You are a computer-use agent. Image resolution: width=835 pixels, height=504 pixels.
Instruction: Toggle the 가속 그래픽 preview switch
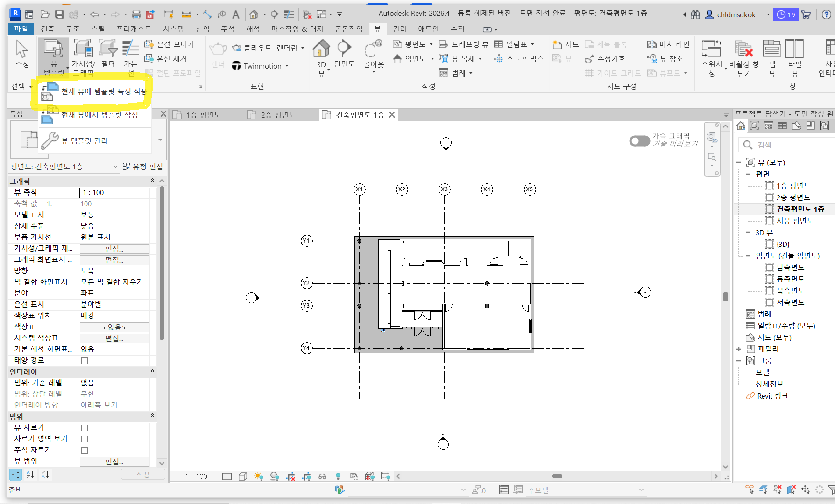click(639, 141)
